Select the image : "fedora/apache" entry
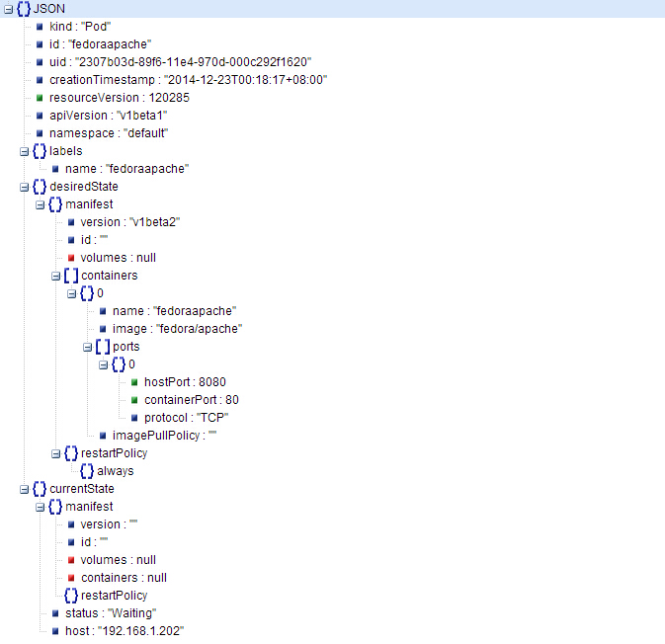This screenshot has height=644, width=665. point(177,329)
